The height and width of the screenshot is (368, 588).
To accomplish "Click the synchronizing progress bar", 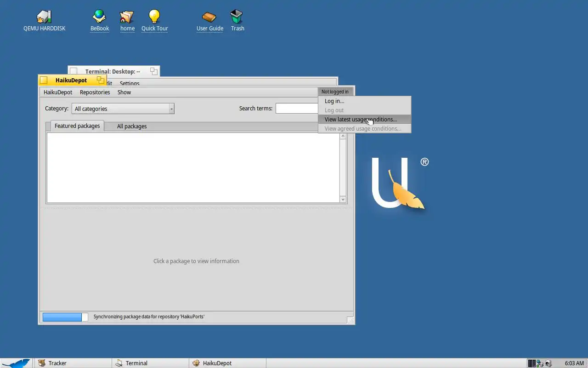I will [65, 317].
